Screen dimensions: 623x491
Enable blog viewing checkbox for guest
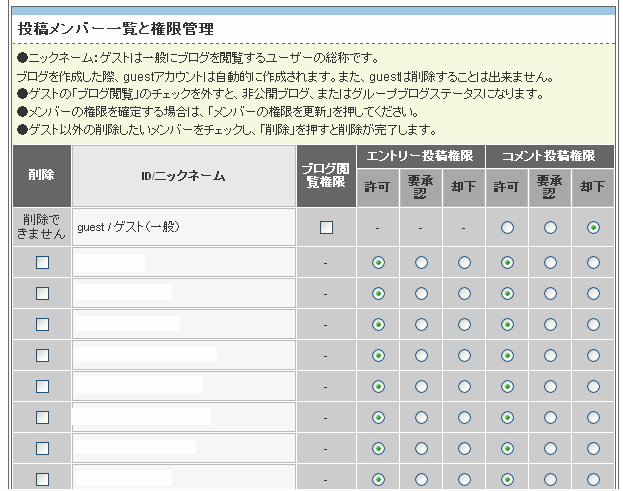point(326,227)
